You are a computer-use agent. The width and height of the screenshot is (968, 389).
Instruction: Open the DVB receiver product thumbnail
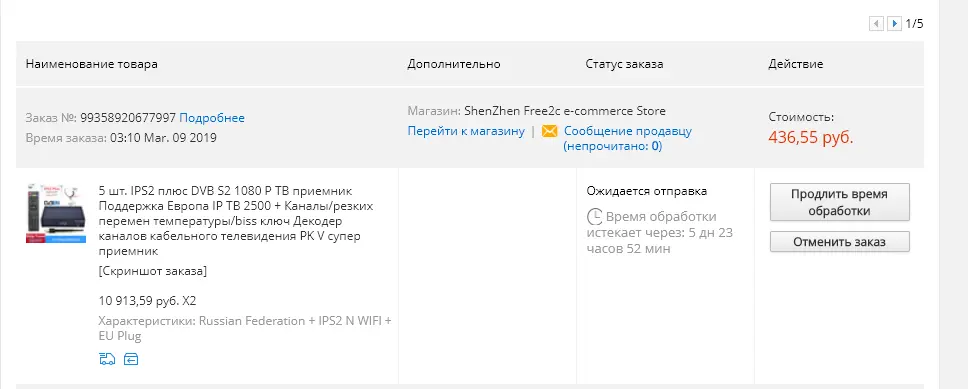(56, 213)
